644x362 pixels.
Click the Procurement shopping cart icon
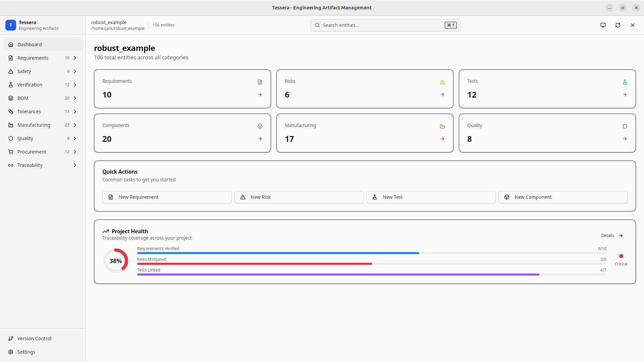11,152
